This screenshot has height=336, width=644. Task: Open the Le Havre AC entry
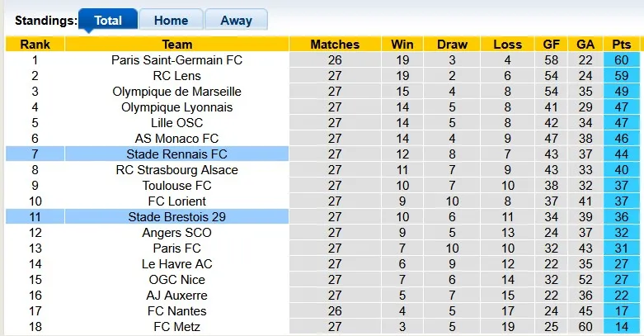[x=176, y=264]
